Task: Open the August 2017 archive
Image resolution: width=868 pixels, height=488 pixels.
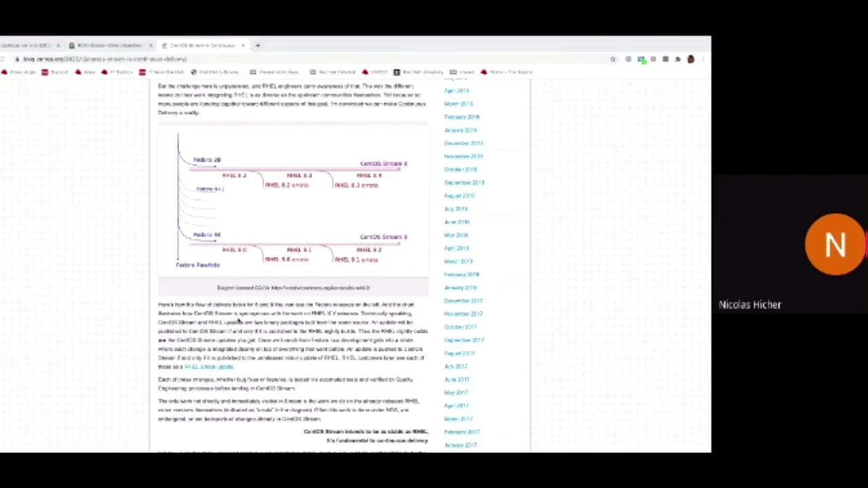Action: [460, 353]
